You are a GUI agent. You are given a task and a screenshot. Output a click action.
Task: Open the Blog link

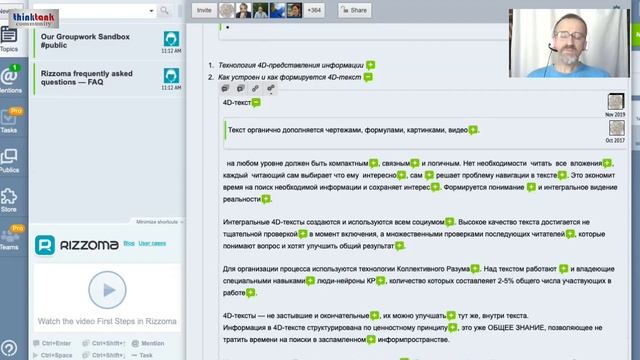tap(129, 243)
